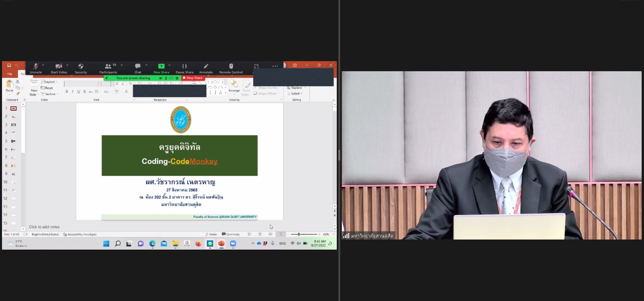Viewport: 644px width, 301px height.
Task: Click the Undo arrow in quick access toolbar
Action: tap(17, 65)
